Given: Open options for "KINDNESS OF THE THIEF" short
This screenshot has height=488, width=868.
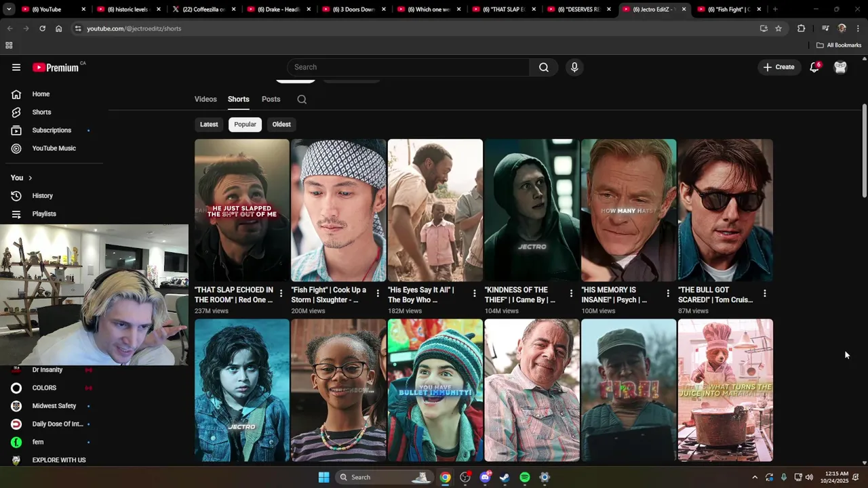Looking at the screenshot, I should tap(571, 293).
